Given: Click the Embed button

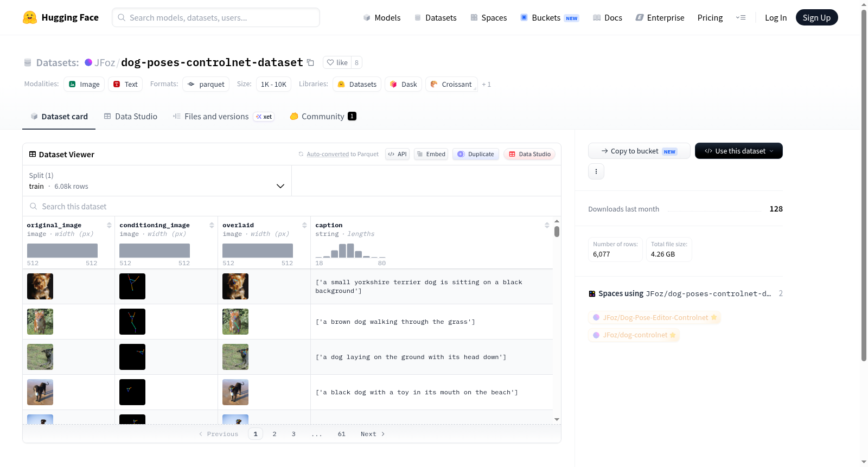Looking at the screenshot, I should coord(431,154).
